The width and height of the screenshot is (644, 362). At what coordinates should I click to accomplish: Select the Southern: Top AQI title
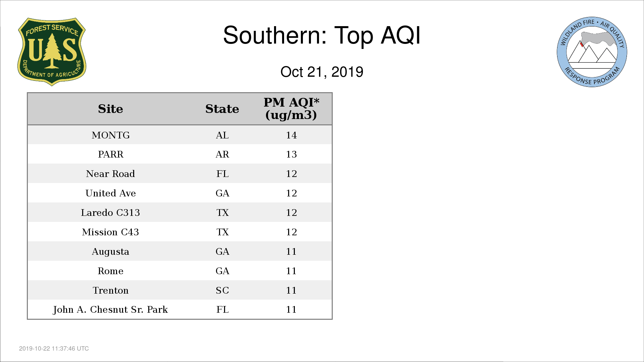click(x=322, y=35)
